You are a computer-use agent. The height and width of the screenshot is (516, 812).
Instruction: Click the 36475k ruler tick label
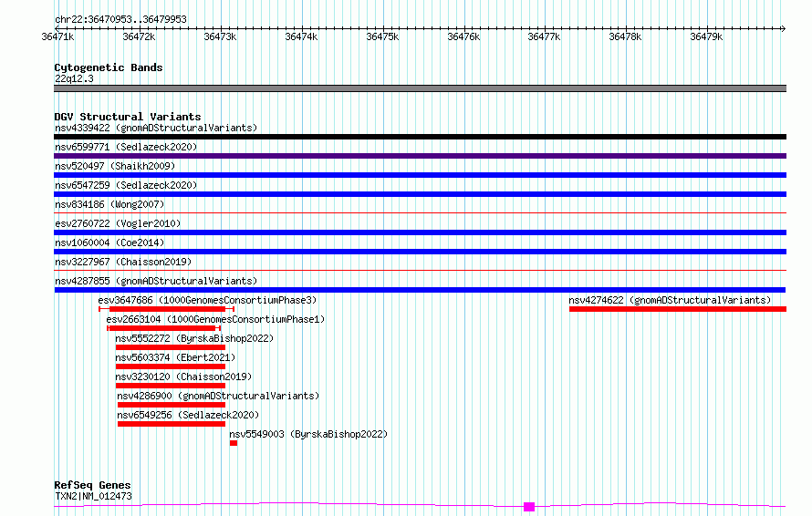(382, 36)
